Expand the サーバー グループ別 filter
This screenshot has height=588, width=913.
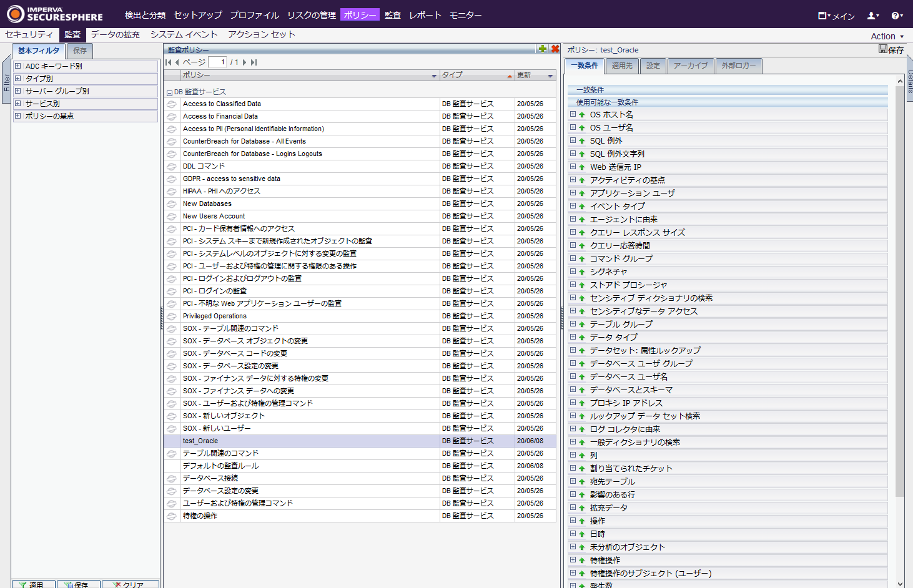(18, 91)
